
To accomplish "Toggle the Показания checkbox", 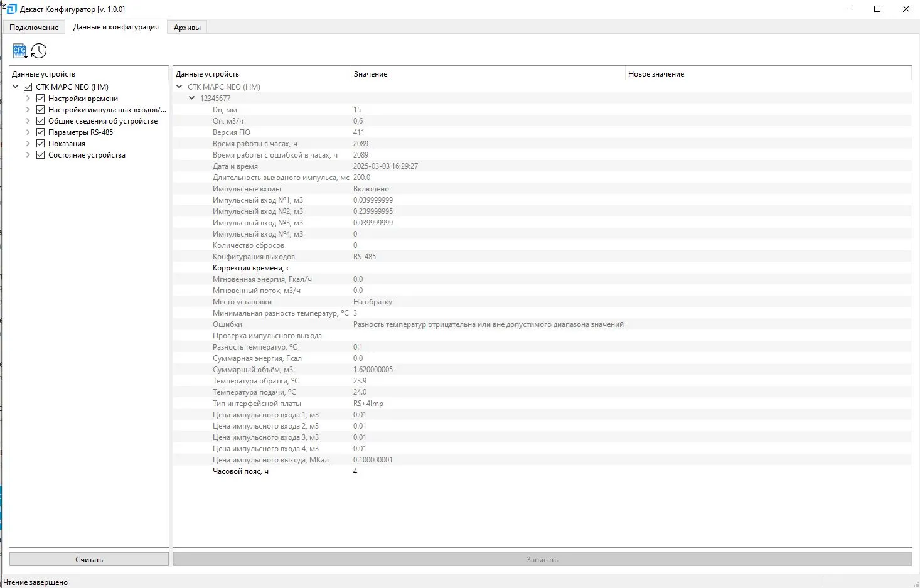I will pyautogui.click(x=40, y=144).
